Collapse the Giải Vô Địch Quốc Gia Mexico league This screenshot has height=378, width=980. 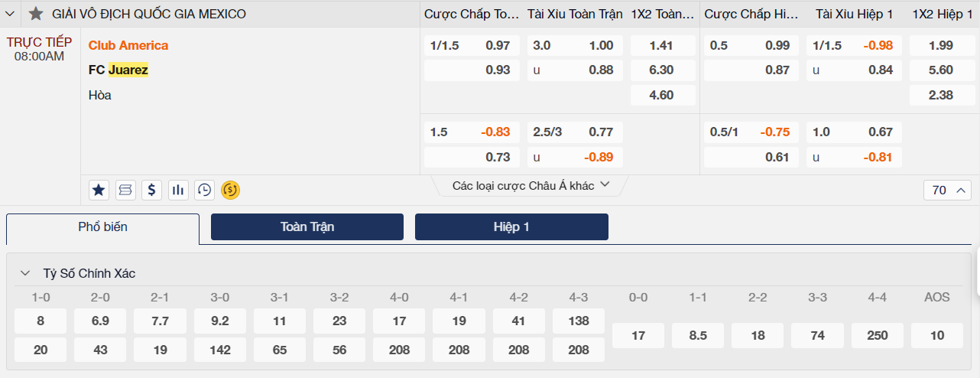[x=11, y=14]
